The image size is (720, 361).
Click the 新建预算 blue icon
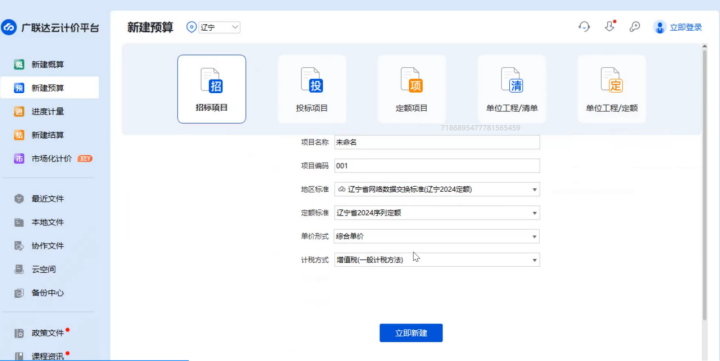click(19, 88)
